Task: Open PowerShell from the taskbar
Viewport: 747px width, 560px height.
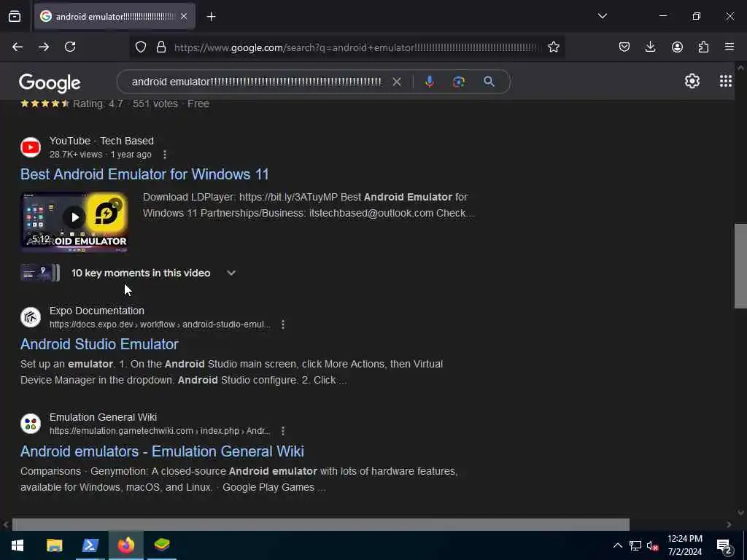Action: (x=90, y=545)
